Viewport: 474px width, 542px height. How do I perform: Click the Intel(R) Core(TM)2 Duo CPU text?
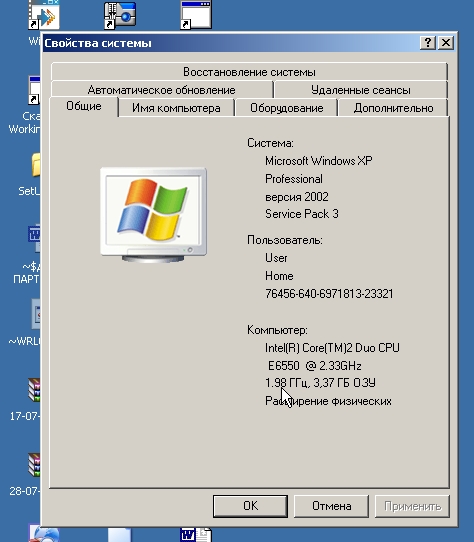coord(332,347)
